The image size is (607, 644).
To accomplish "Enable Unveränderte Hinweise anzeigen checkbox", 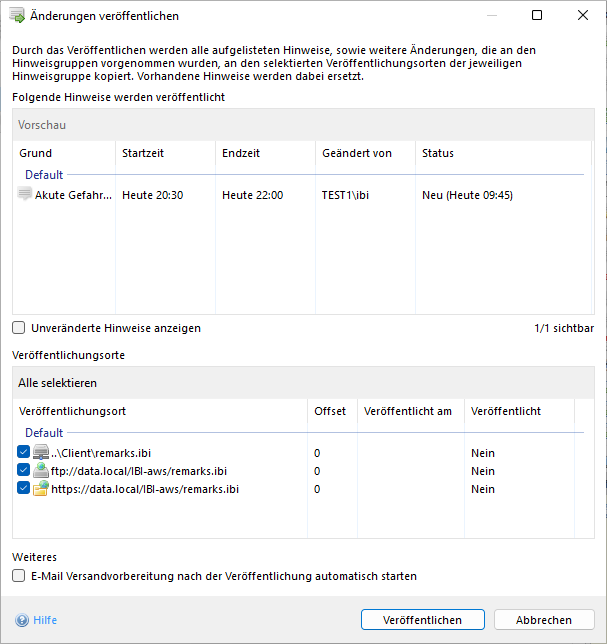I will [19, 328].
